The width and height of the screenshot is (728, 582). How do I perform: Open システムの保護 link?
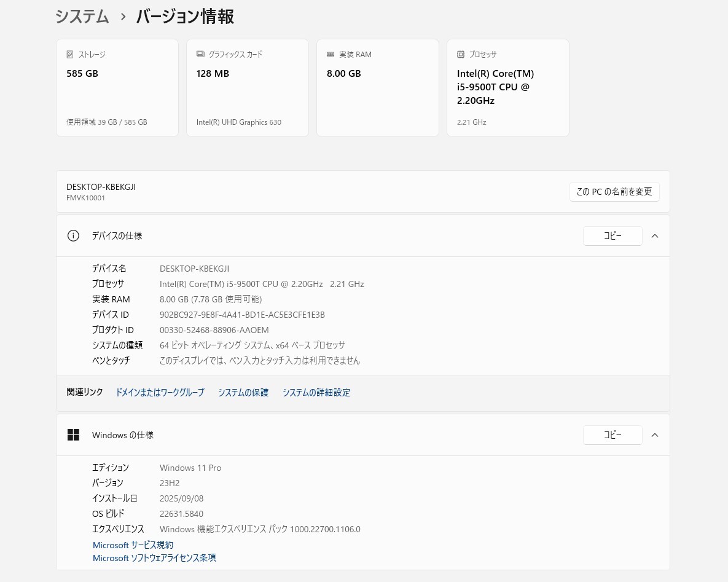[243, 392]
